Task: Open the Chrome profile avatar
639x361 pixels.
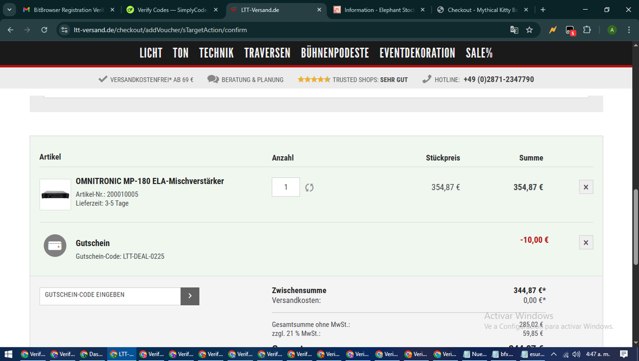Action: [612, 30]
